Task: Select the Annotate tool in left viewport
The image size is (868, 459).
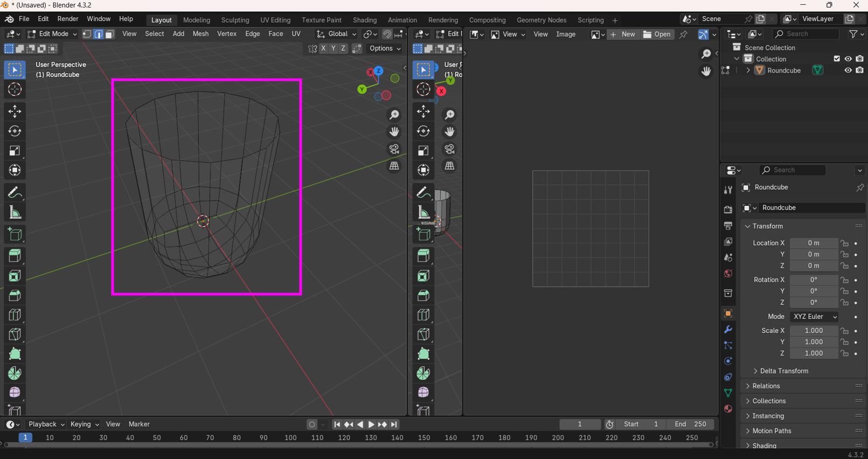Action: (x=15, y=192)
